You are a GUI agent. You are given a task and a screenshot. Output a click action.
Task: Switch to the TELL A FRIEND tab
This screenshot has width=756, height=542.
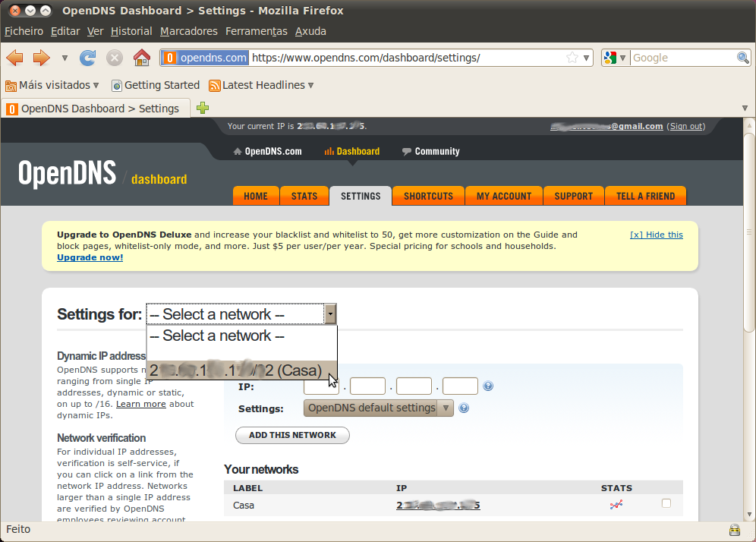(x=646, y=197)
